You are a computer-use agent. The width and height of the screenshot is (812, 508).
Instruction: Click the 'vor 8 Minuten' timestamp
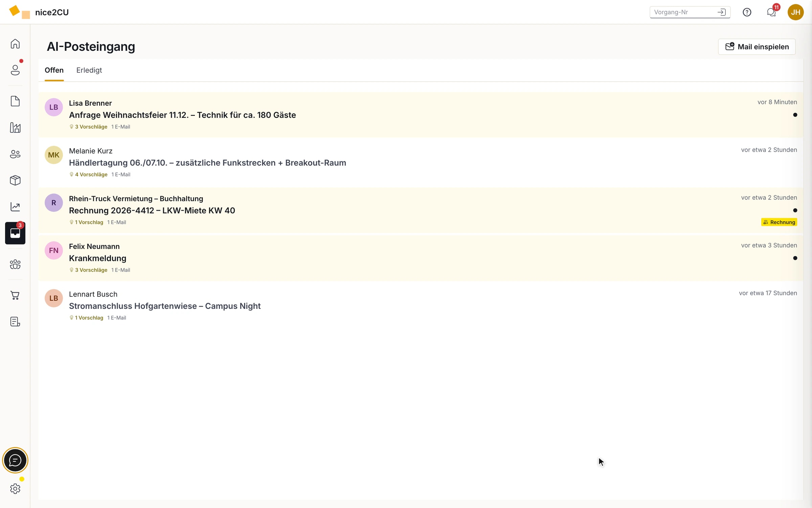tap(777, 102)
